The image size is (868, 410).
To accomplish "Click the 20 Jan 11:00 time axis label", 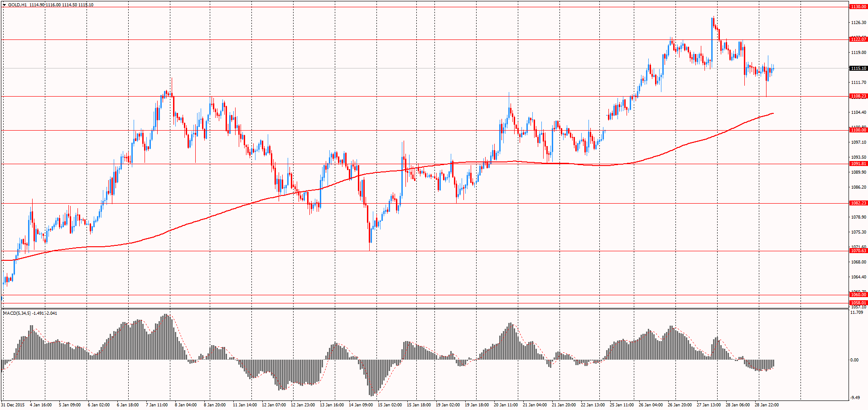I will point(506,405).
